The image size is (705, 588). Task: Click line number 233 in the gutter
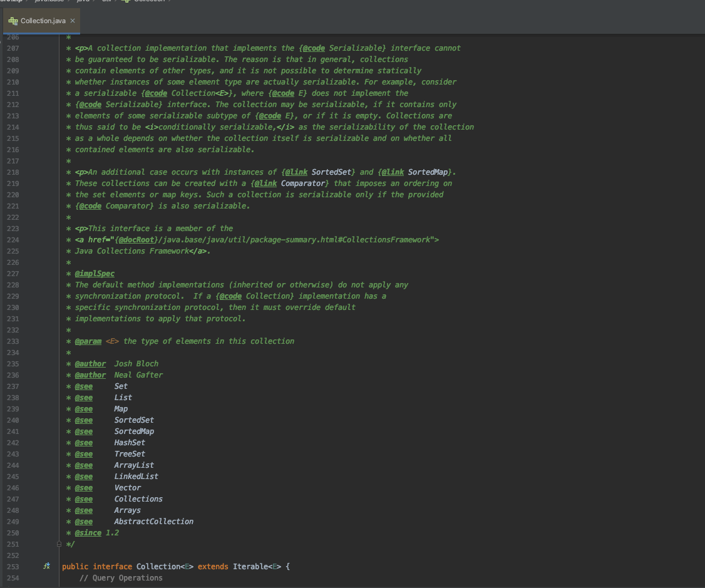pyautogui.click(x=13, y=341)
